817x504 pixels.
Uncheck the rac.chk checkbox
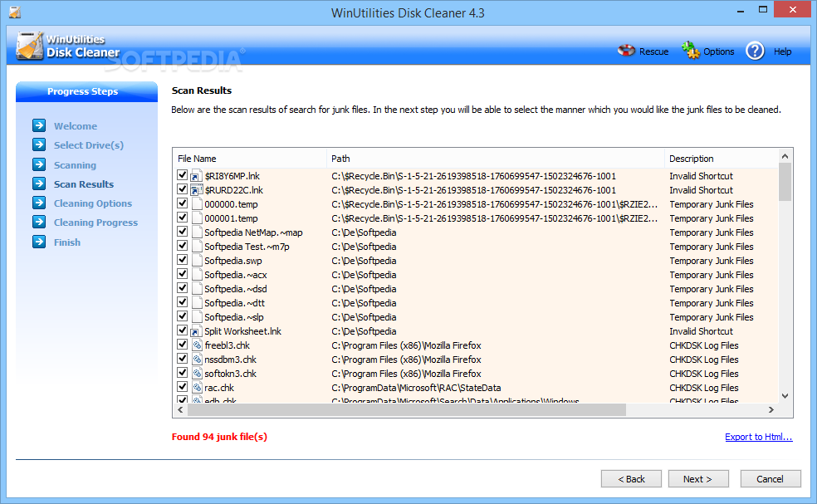[x=182, y=386]
